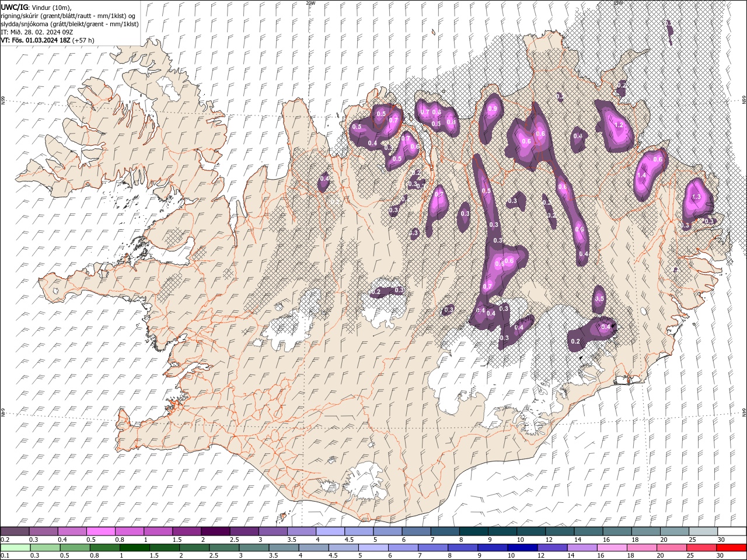The height and width of the screenshot is (560, 747).
Task: Click the light lilac 14 swatch in lower legend row
Action: point(581,548)
